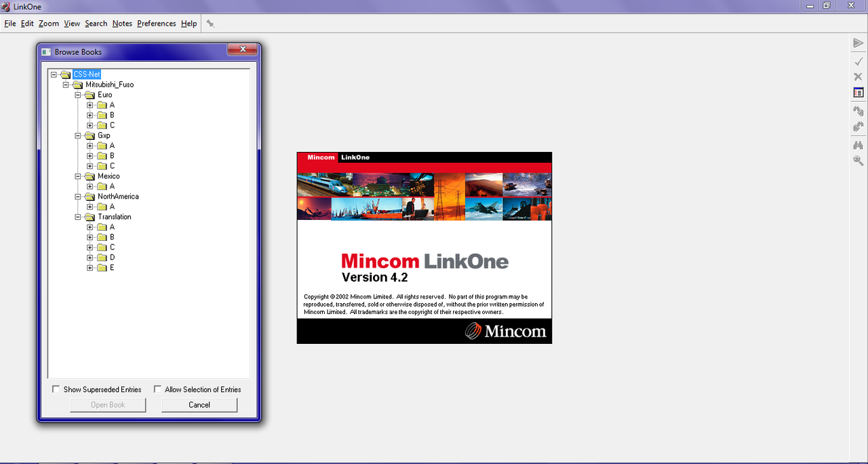Select the CSS-Net label in tree
868x464 pixels.
pyautogui.click(x=87, y=75)
